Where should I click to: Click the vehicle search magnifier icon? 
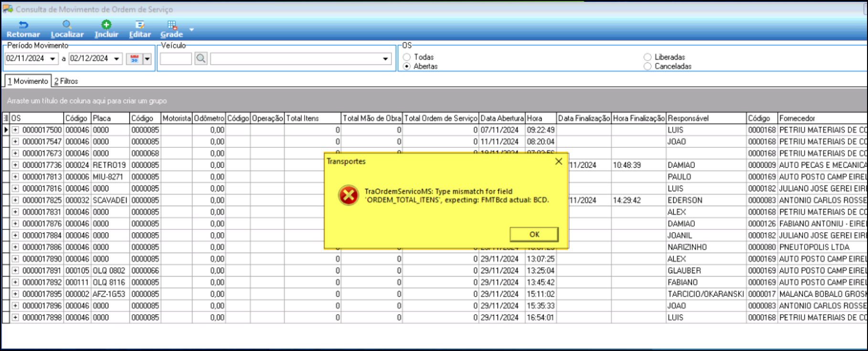(201, 59)
